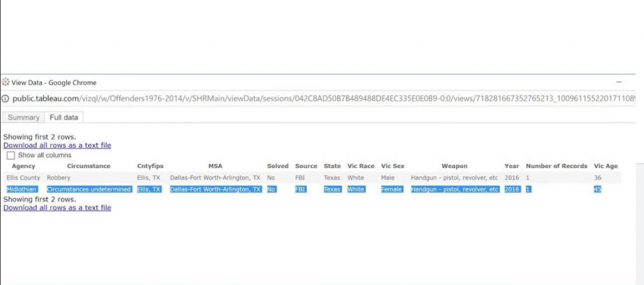
Task: Click the site information icon beside the URL
Action: click(x=6, y=98)
